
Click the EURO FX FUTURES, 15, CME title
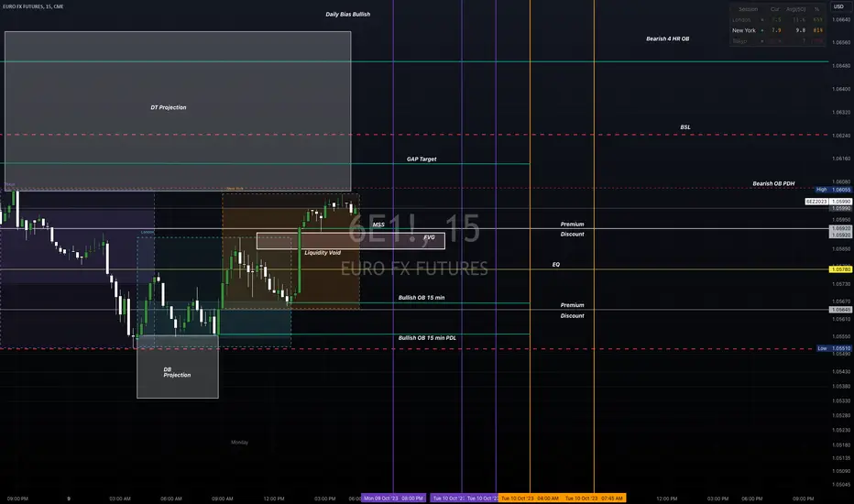pyautogui.click(x=33, y=6)
